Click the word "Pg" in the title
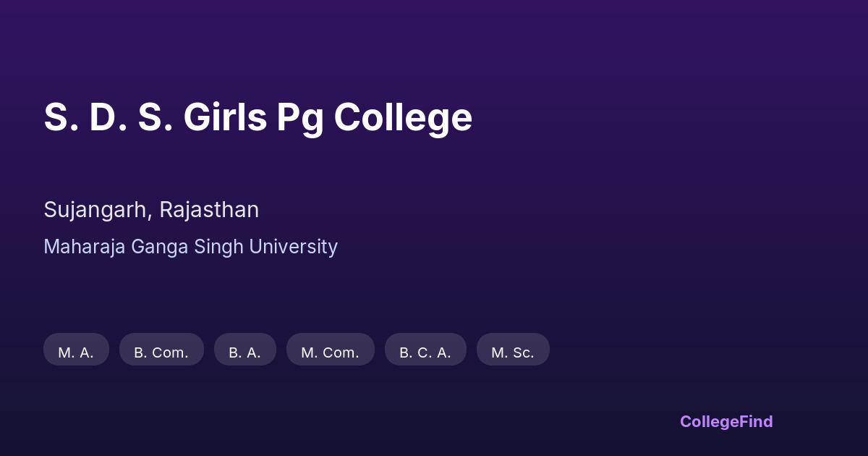This screenshot has height=456, width=868. click(300, 119)
